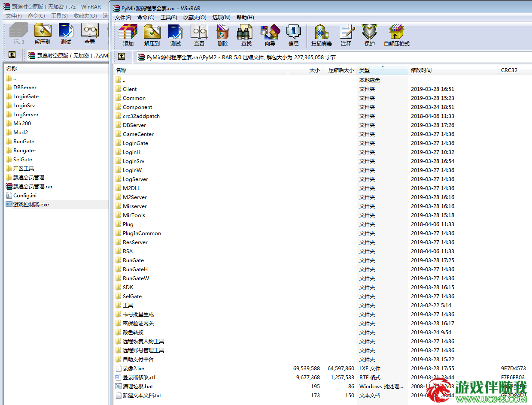532x405 pixels.
Task: Click 名称 column header in 飘逸时空原版 window
Action: pyautogui.click(x=56, y=69)
